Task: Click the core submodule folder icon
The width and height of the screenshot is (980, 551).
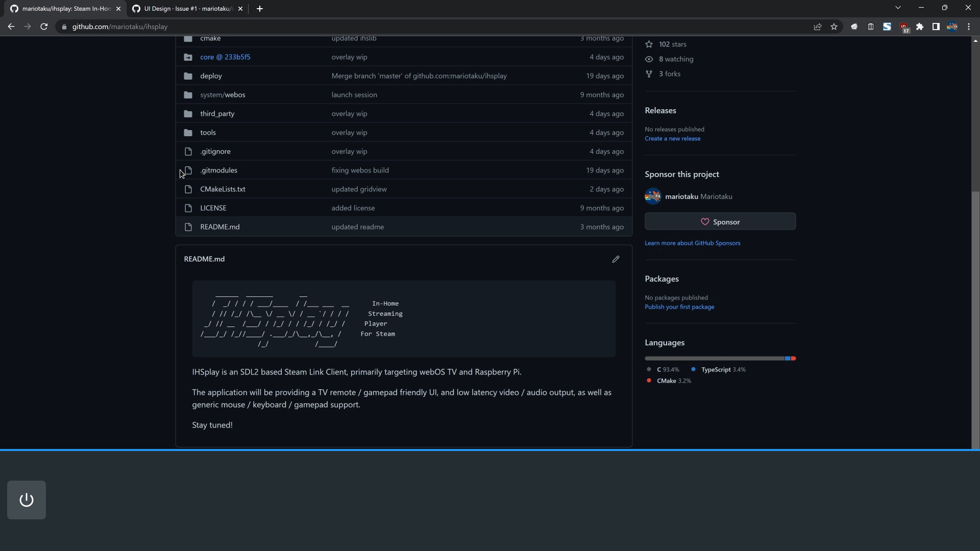Action: click(188, 57)
